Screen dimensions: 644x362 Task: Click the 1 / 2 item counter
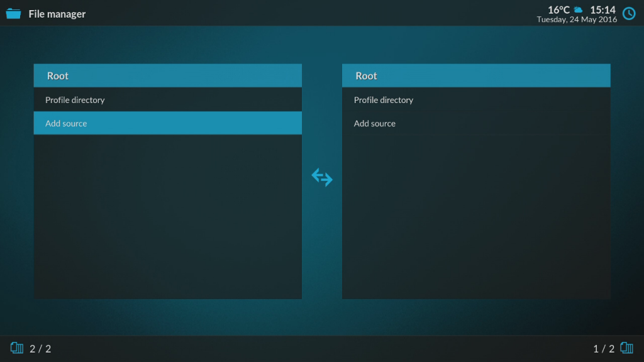point(604,349)
